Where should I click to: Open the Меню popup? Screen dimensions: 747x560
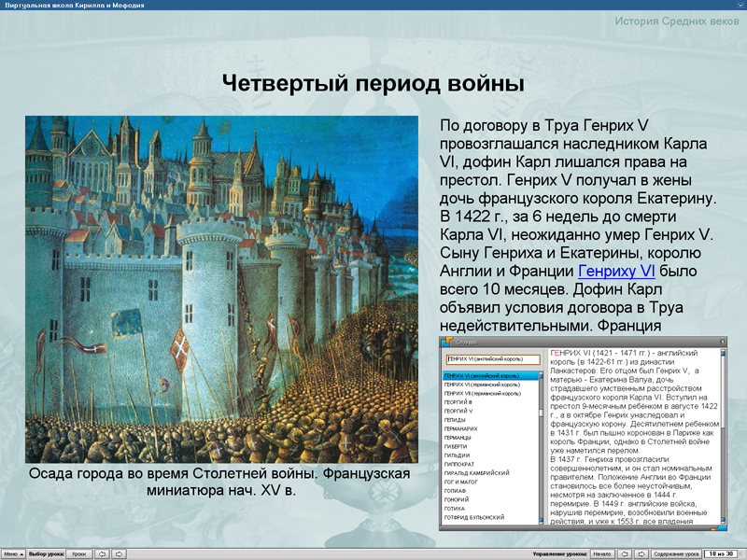coord(15,552)
